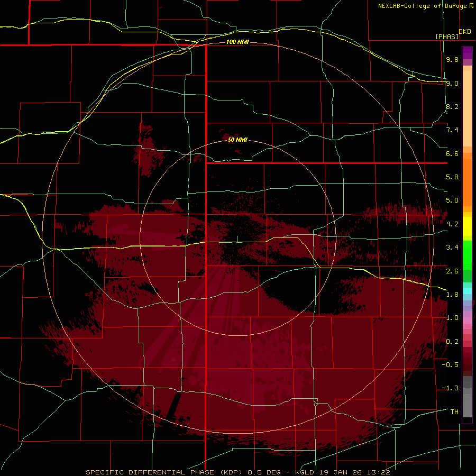Click the 50 NMI range ring label
Image resolution: width=476 pixels, height=476 pixels.
(237, 140)
